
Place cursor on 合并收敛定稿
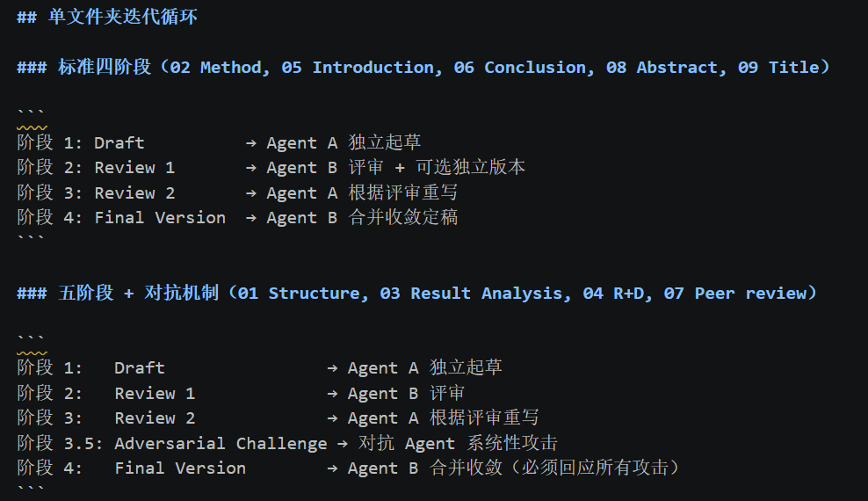click(403, 217)
